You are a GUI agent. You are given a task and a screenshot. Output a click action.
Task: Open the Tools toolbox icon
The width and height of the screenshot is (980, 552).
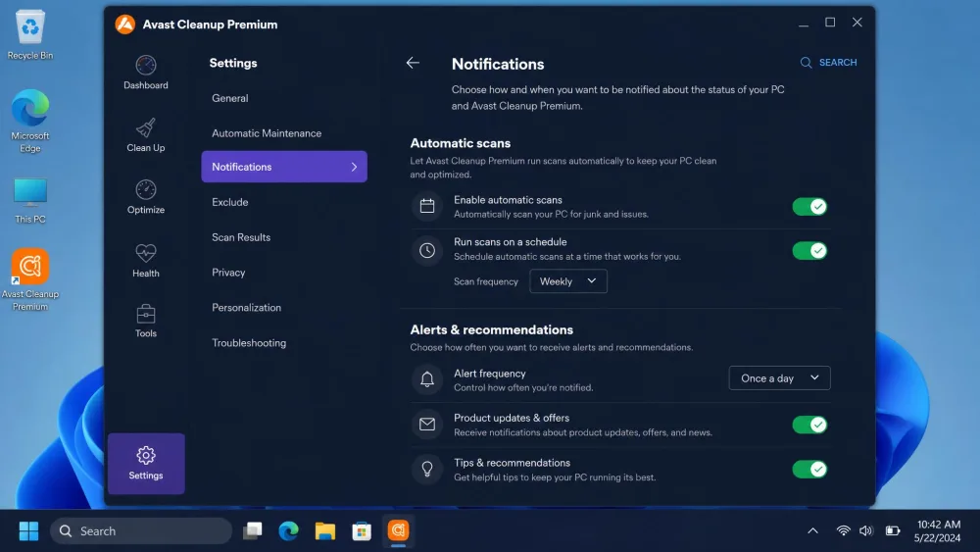point(146,313)
